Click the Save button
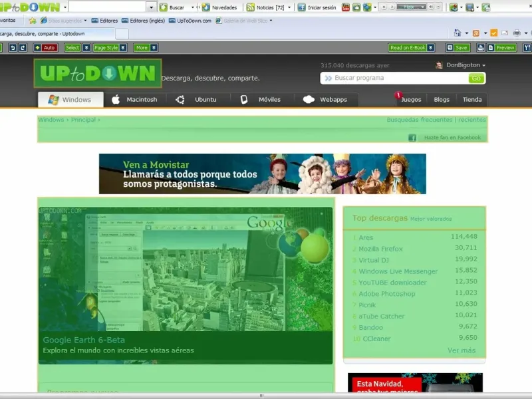Screen dimensions: 532x399 [x=458, y=48]
